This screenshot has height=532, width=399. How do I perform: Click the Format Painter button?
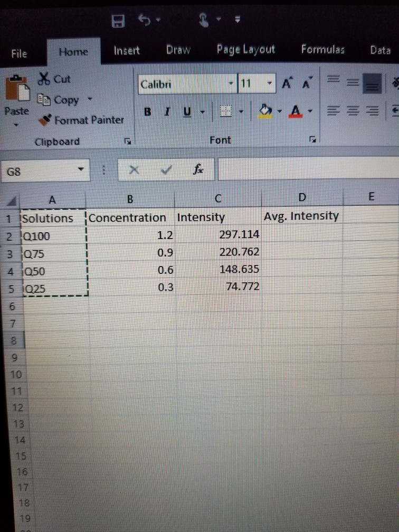[x=81, y=120]
